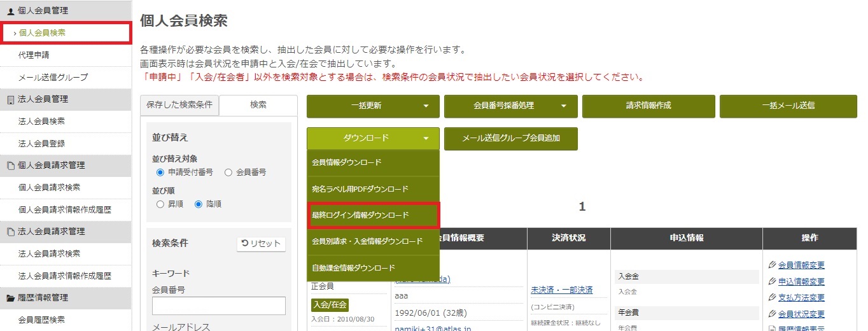Click page number 1
868x331 pixels.
point(582,207)
